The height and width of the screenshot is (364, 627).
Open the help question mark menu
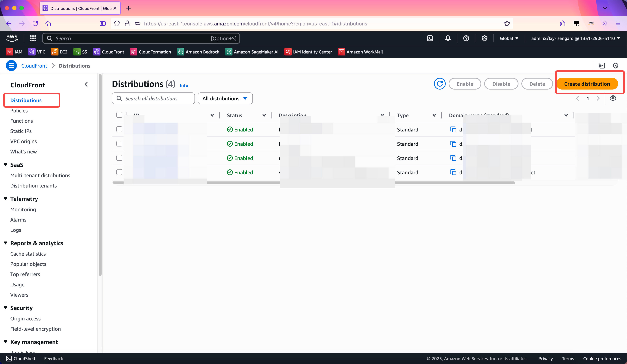tap(466, 38)
